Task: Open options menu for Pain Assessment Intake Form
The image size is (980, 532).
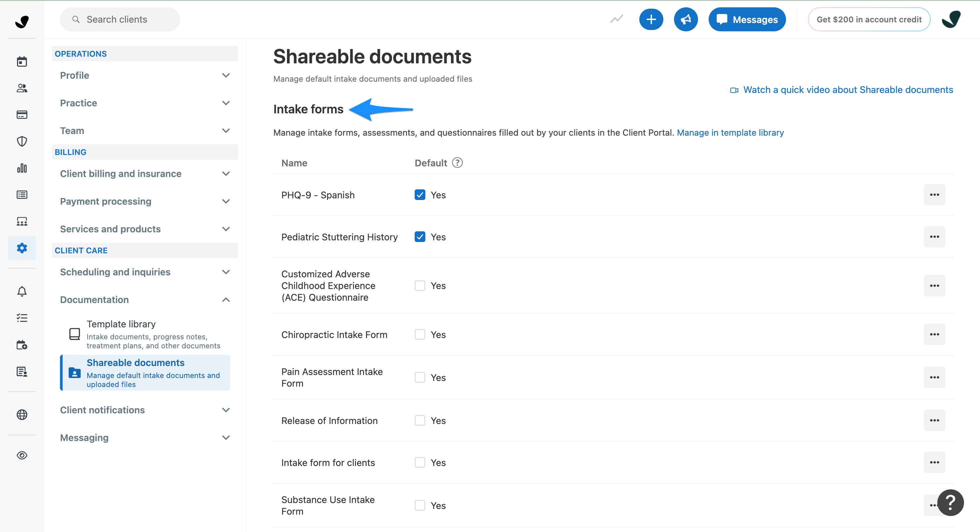Action: pyautogui.click(x=934, y=377)
